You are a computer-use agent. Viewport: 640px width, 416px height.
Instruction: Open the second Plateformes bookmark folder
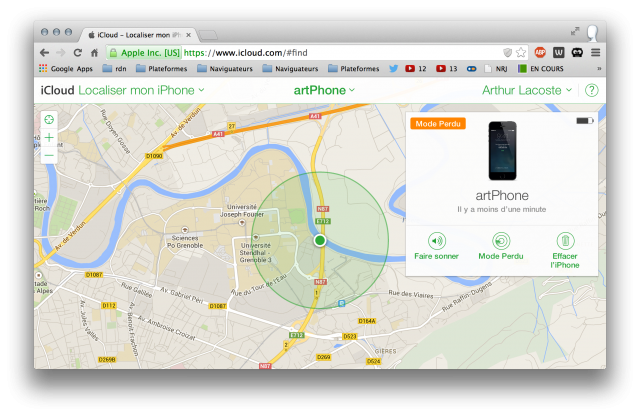353,69
